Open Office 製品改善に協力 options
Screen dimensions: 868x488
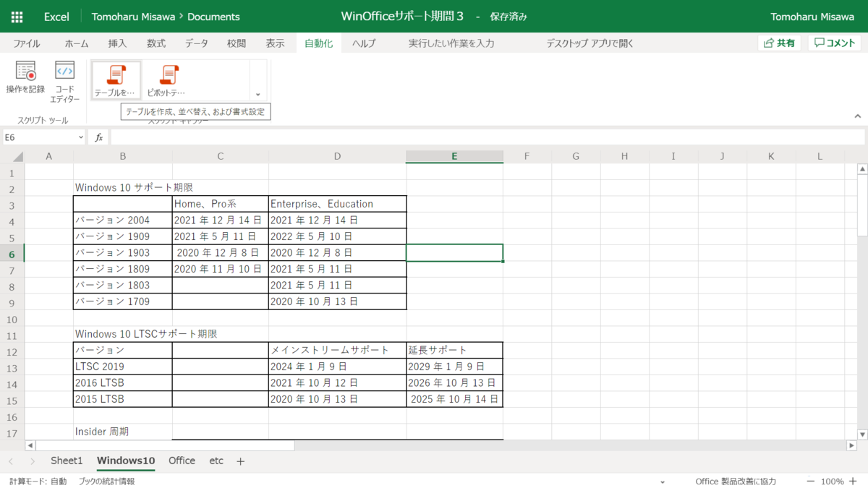click(736, 480)
